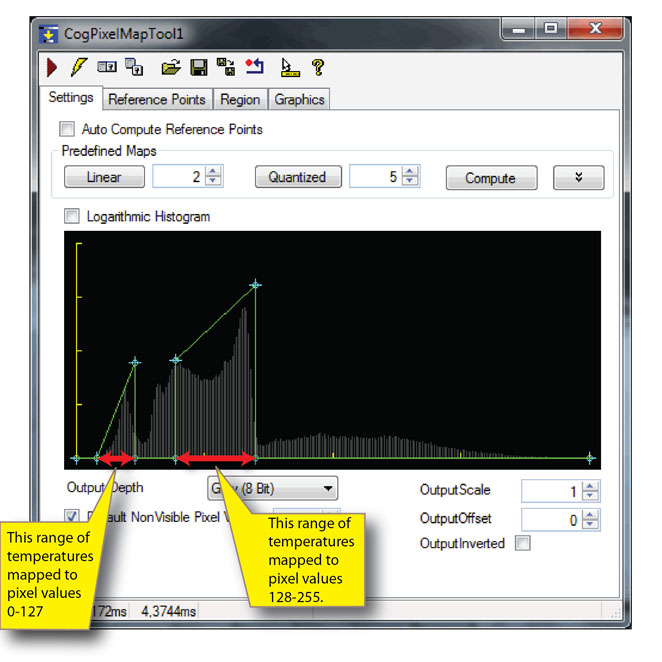Open the Region tab
This screenshot has width=662, height=662.
(x=240, y=100)
